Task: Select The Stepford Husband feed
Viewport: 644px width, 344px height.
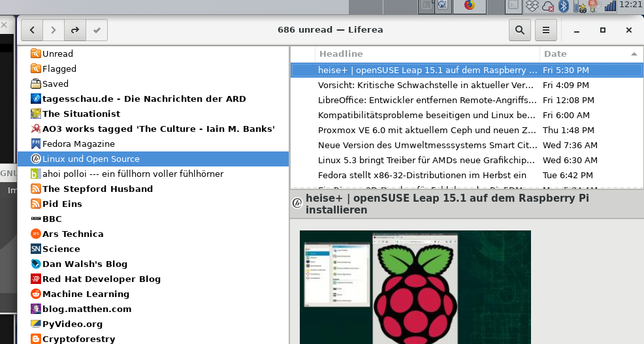Action: point(153,189)
